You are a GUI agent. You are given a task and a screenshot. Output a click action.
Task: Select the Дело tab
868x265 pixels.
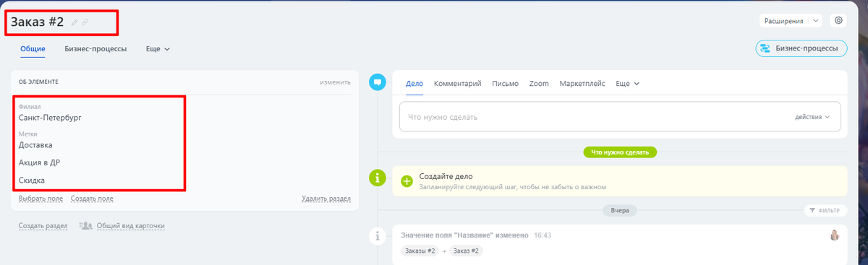414,84
